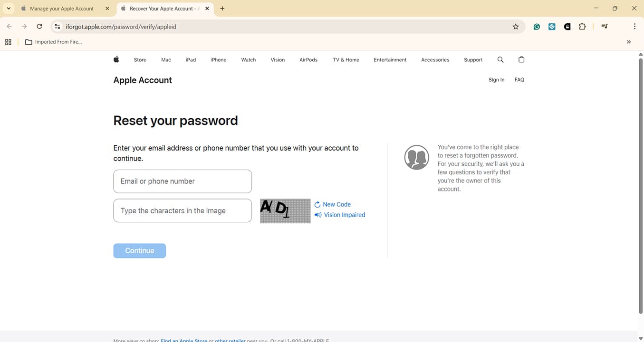Close the Recover Your Apple Account tab
The image size is (644, 342).
pos(207,9)
